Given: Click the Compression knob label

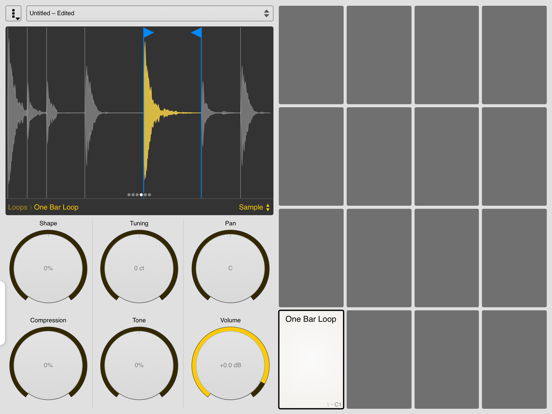Looking at the screenshot, I should pos(48,320).
